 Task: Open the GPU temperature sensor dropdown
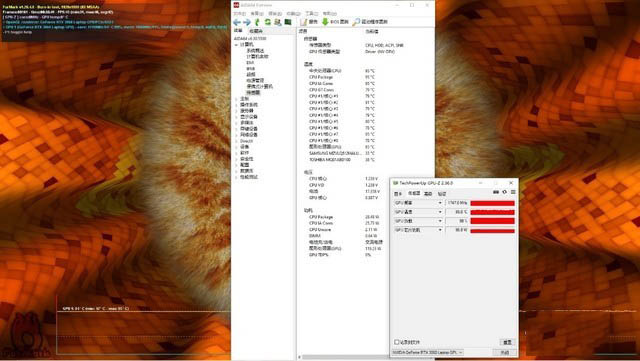tap(440, 212)
